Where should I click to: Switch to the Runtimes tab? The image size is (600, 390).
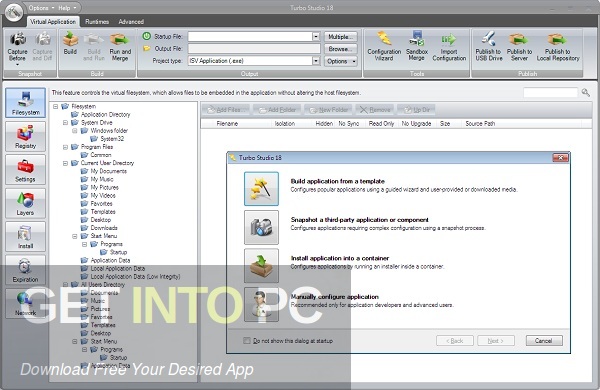pyautogui.click(x=97, y=22)
